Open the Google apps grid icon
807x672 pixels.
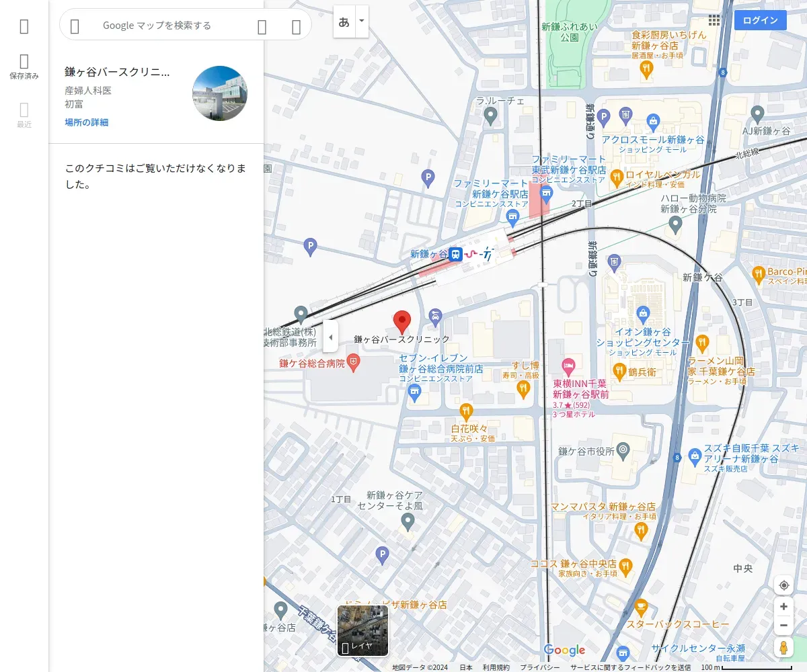point(714,21)
